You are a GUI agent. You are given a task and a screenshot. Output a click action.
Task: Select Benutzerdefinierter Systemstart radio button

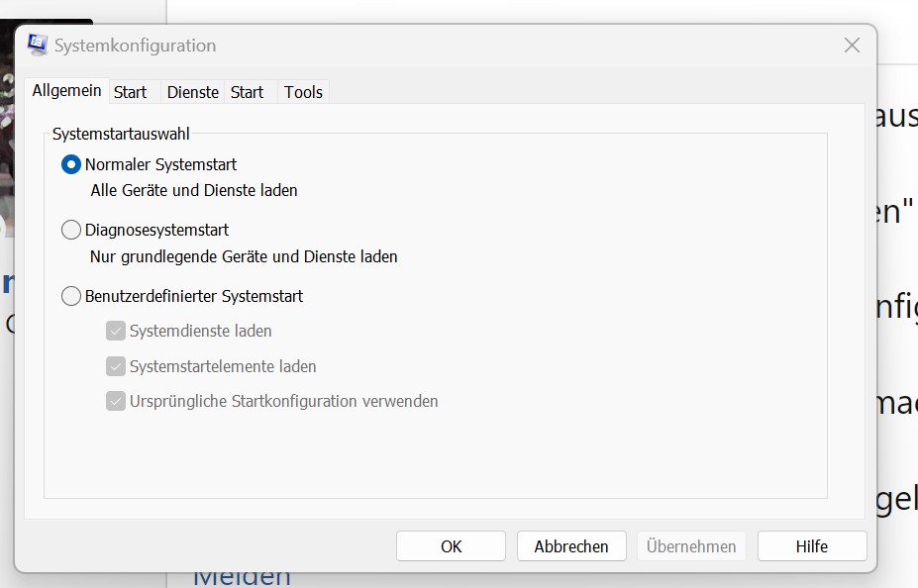pos(71,296)
